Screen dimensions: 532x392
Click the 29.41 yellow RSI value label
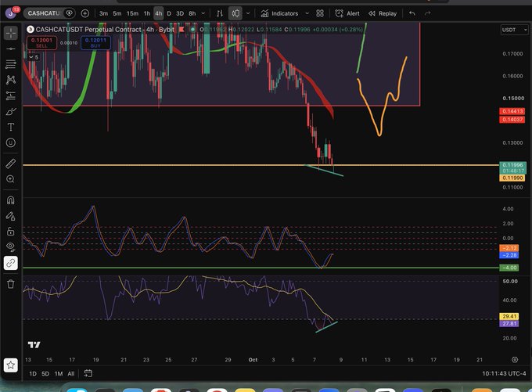[x=509, y=316]
